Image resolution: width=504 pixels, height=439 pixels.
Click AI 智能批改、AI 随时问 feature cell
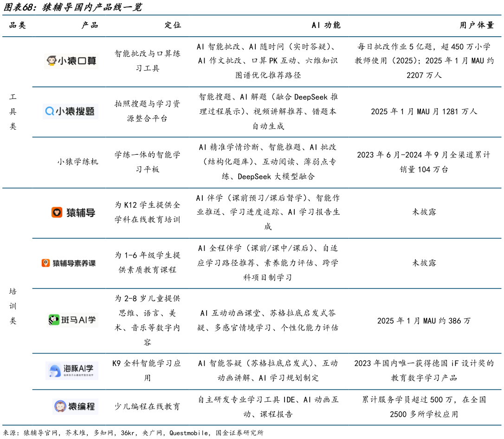click(268, 61)
